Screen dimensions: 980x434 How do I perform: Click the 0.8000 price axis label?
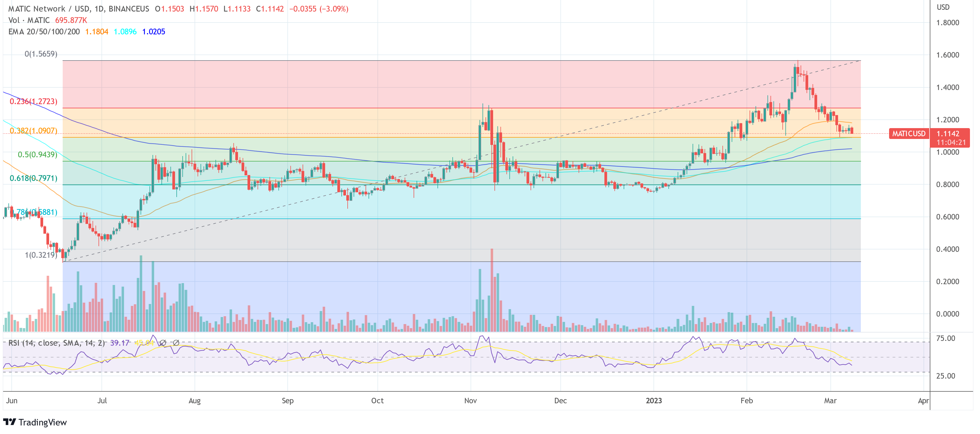click(x=948, y=185)
